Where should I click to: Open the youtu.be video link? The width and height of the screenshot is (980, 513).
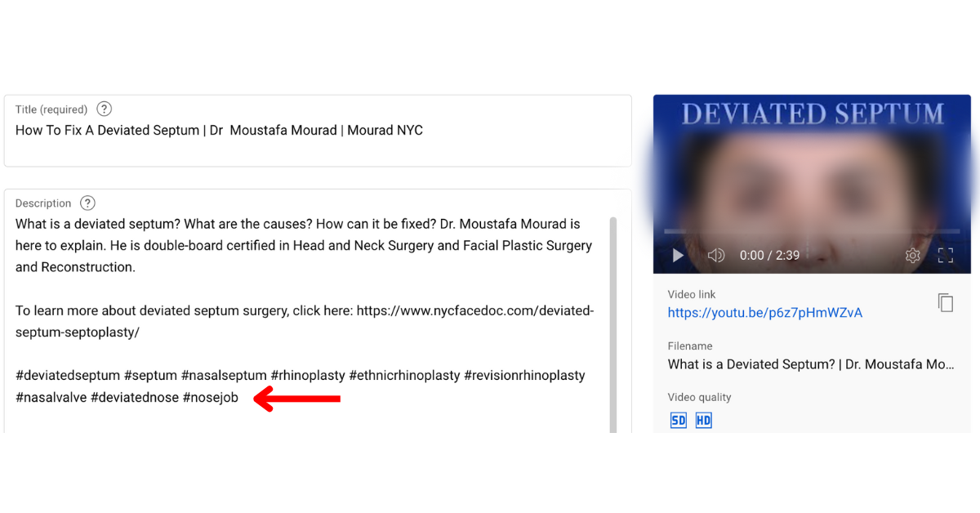[765, 313]
